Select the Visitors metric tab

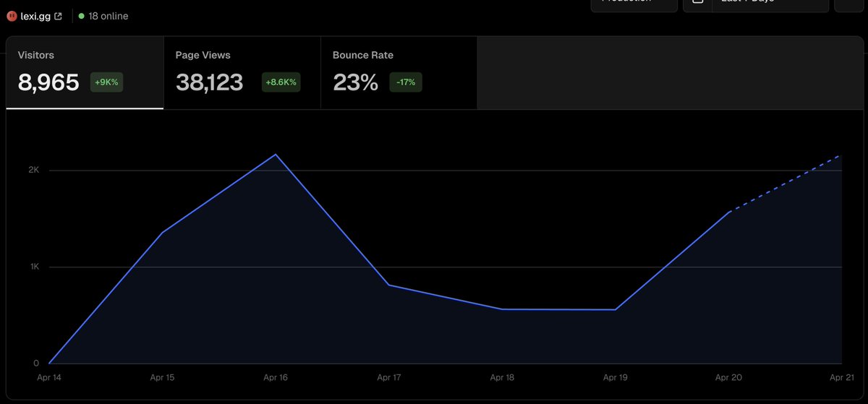coord(85,73)
